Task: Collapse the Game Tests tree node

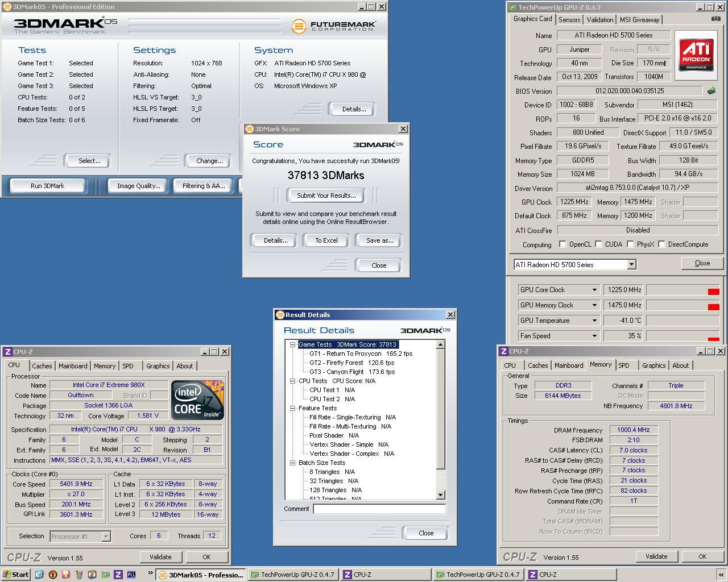Action: 293,344
